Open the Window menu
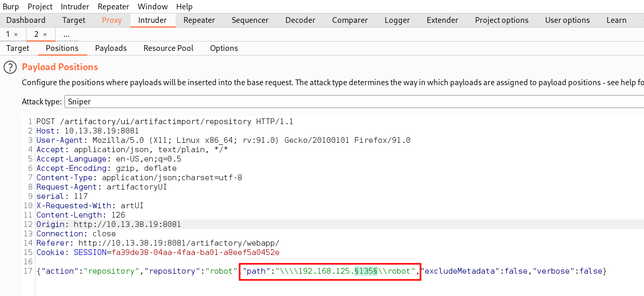644x296 pixels. 153,7
